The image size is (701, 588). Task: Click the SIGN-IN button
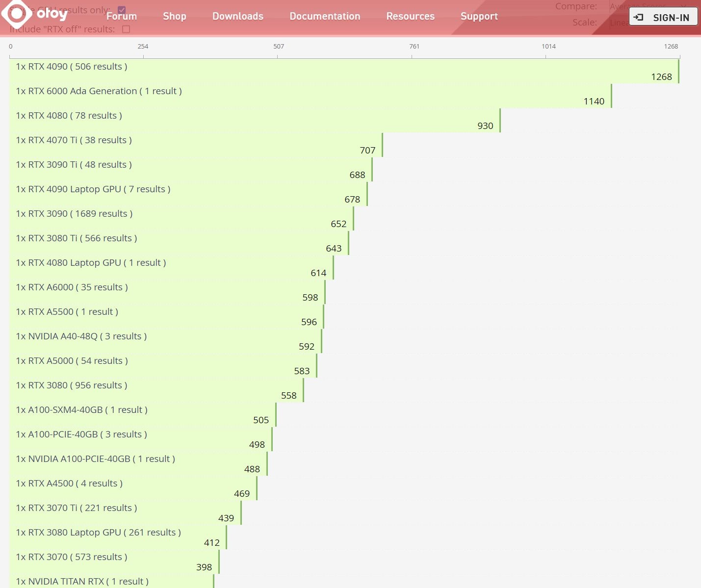[x=663, y=17]
